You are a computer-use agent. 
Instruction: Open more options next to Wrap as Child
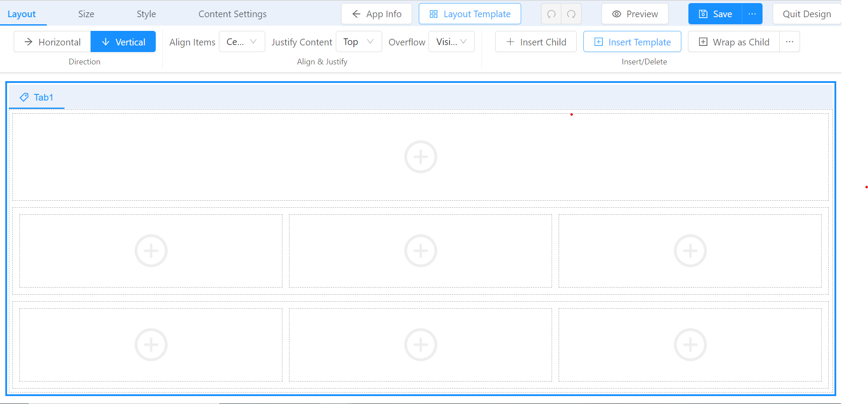pos(790,42)
